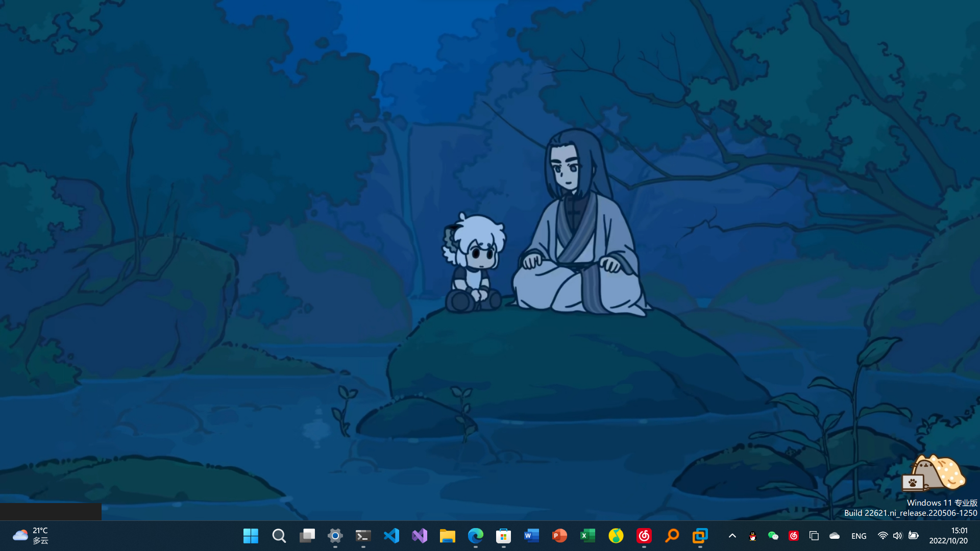Open NetEase Cloud Music taskbar app
Image resolution: width=980 pixels, height=551 pixels.
coord(644,536)
